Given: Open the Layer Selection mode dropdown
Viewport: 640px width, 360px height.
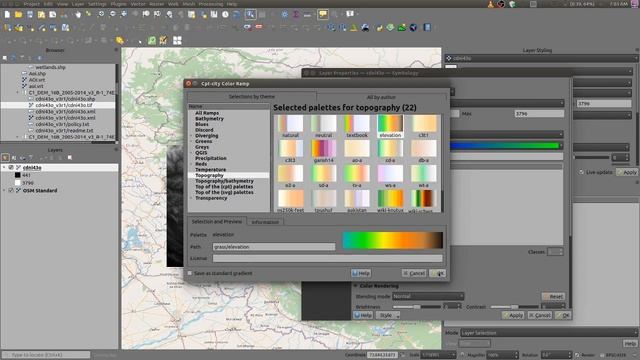Looking at the screenshot, I should click(x=549, y=333).
